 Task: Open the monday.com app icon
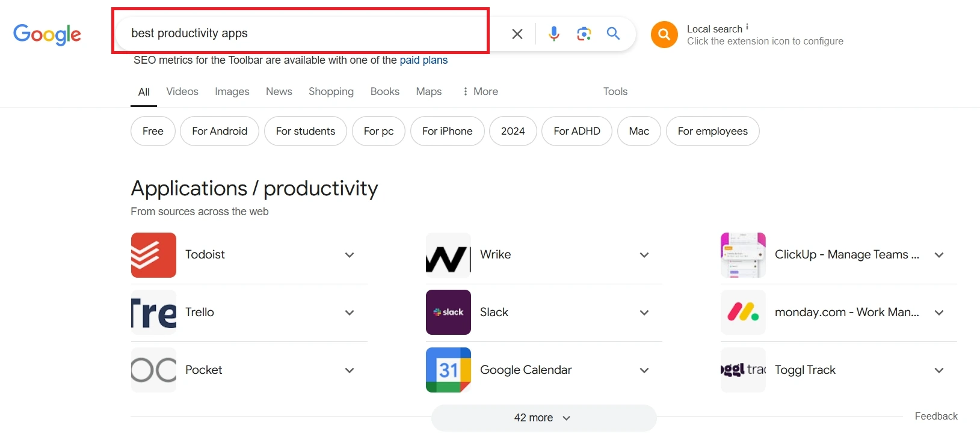pos(743,313)
